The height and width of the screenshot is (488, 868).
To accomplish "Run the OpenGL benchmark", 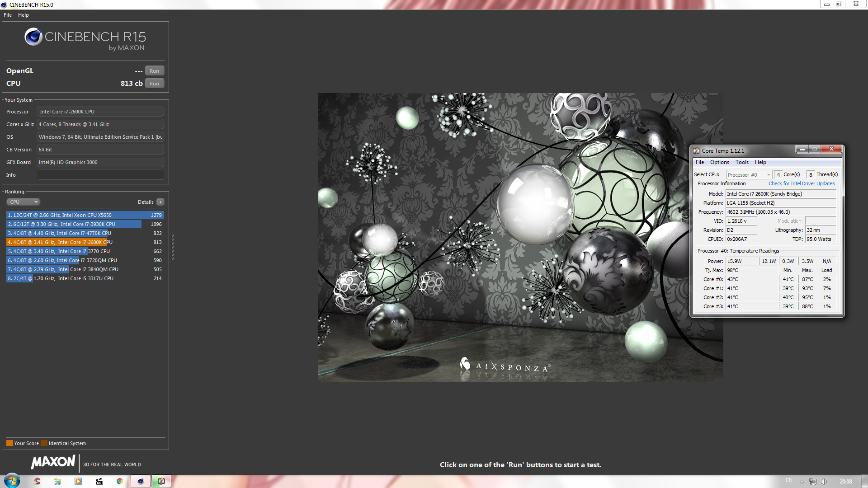I will pyautogui.click(x=154, y=71).
